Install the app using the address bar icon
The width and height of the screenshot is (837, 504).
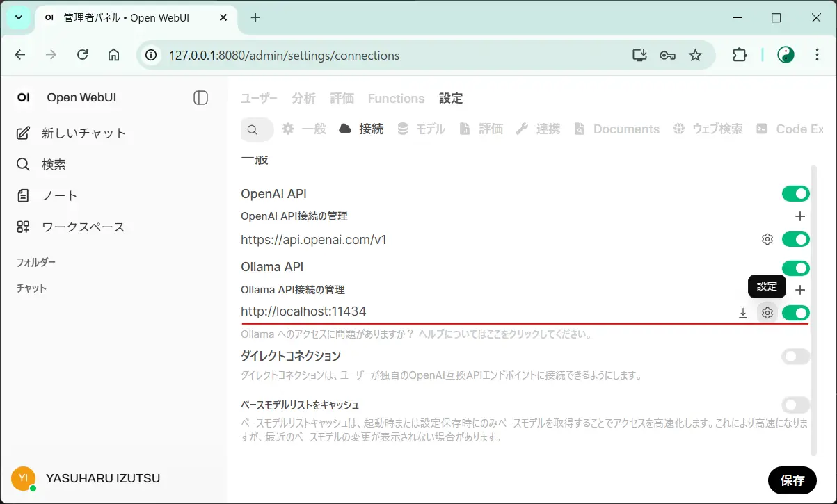[x=639, y=55]
